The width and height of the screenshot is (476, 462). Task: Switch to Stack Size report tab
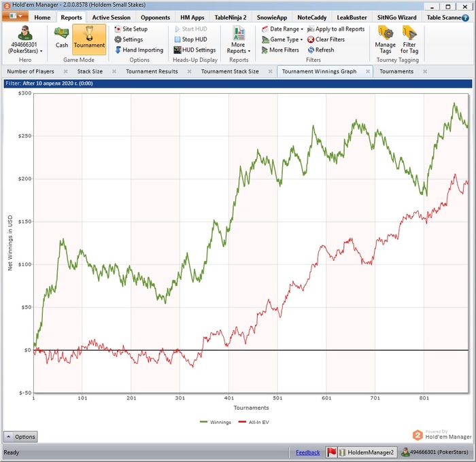[x=90, y=71]
